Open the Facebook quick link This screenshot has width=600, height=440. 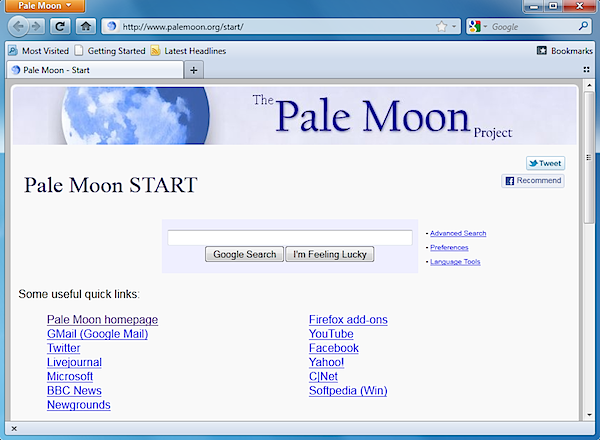(x=334, y=348)
